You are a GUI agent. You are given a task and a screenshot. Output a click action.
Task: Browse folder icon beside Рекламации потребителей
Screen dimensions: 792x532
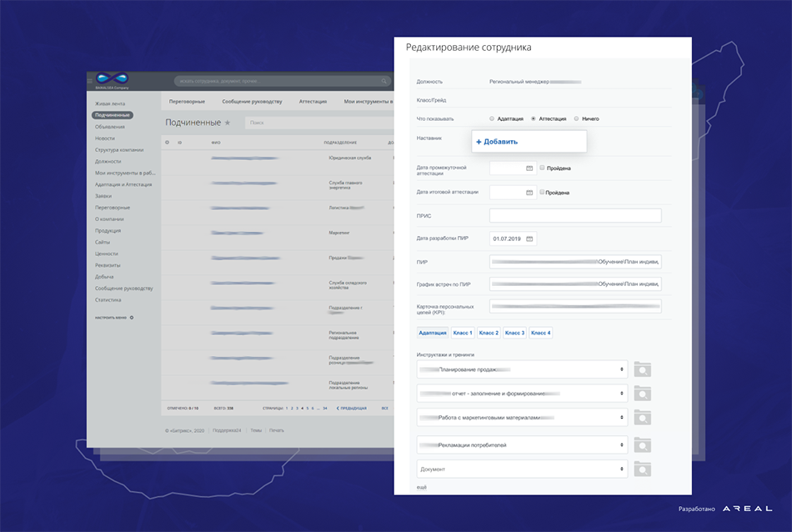coord(642,444)
